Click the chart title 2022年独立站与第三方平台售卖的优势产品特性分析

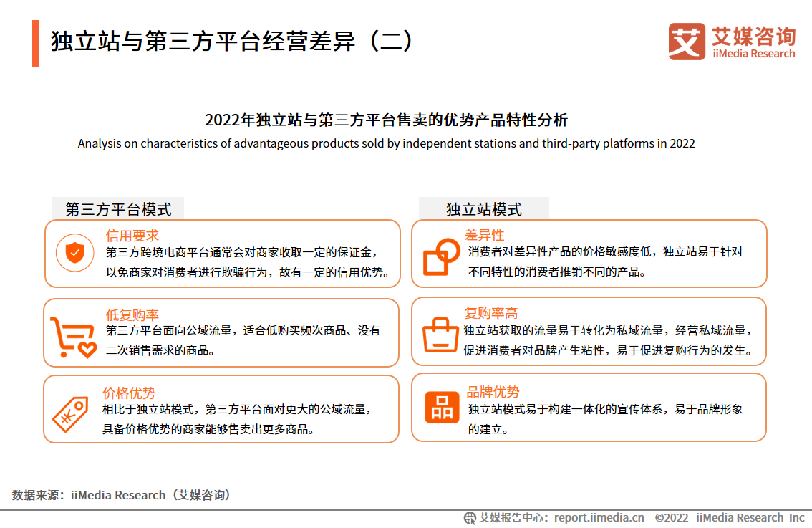(387, 120)
